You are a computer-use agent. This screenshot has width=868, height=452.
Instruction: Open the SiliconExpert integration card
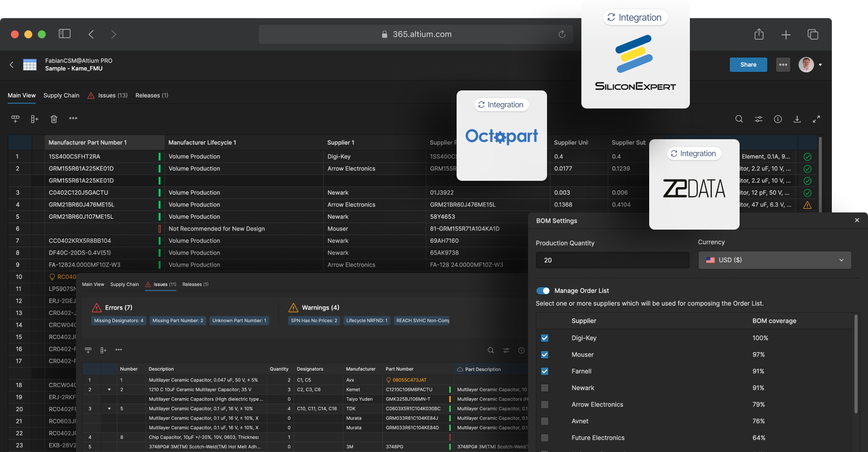636,54
